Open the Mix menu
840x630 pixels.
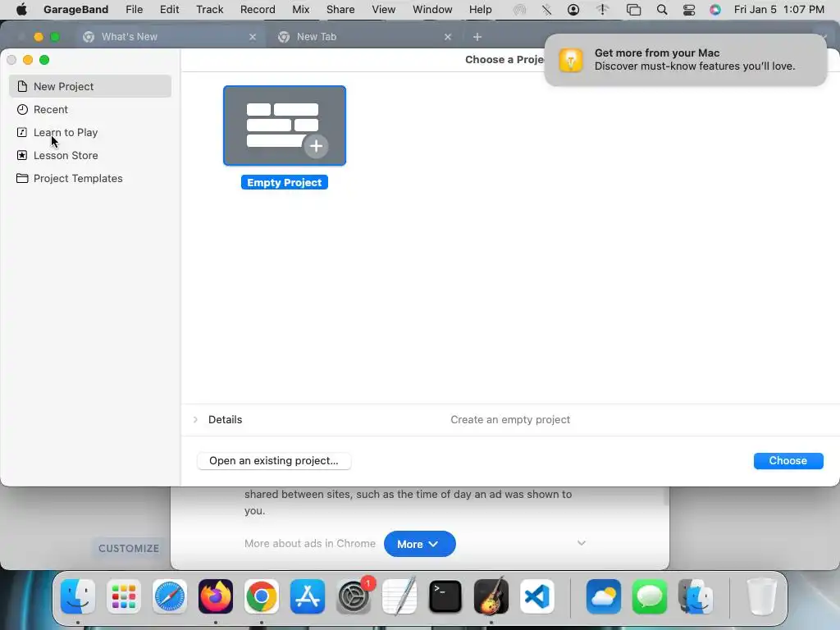[x=300, y=9]
